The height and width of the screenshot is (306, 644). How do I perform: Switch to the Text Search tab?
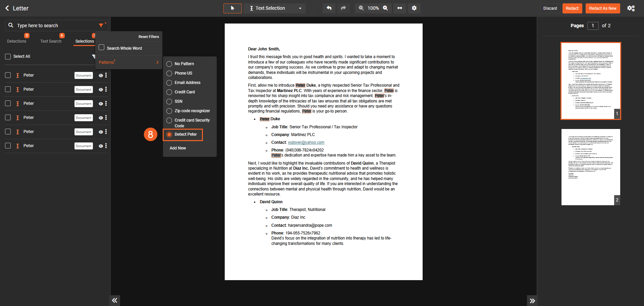coord(51,41)
